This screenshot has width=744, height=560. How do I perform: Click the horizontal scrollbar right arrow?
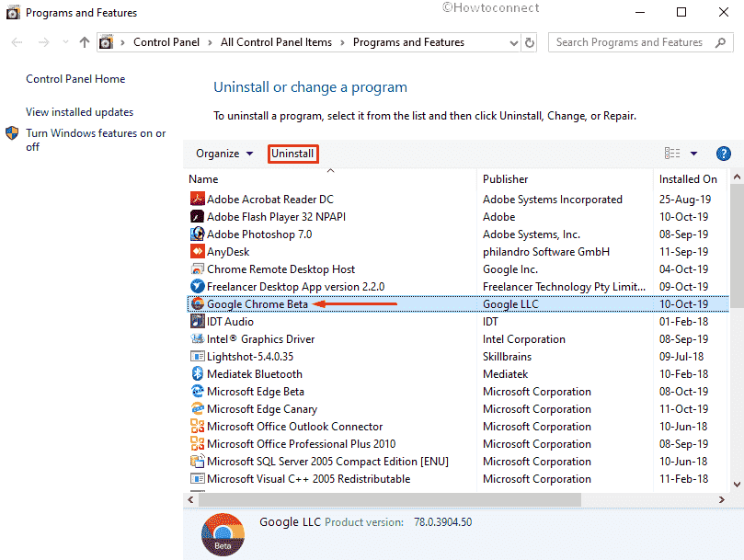pos(722,499)
